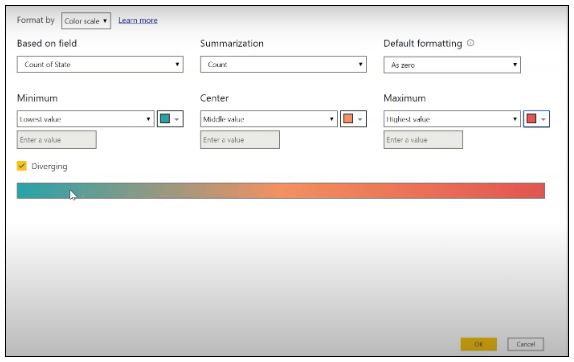
Task: Expand the Maximum Highest value dropdown
Action: pos(452,119)
